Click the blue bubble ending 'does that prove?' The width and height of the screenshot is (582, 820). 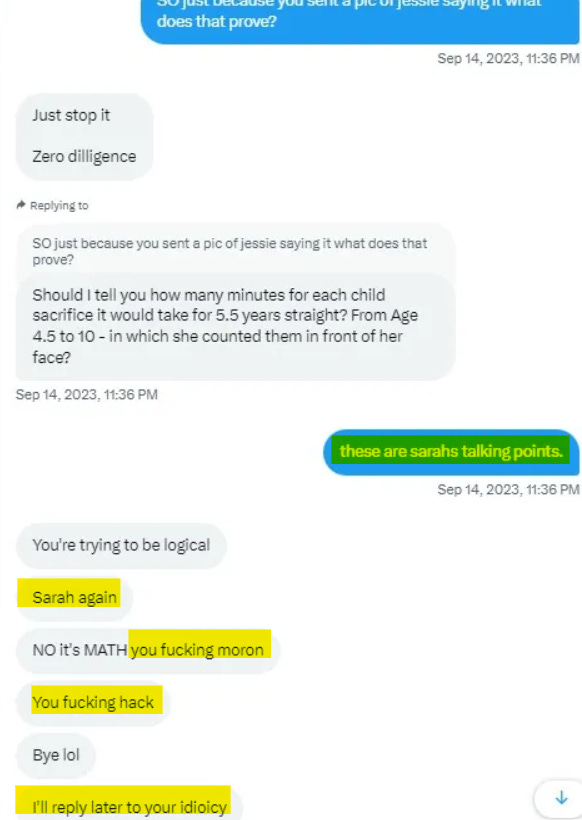pos(360,21)
